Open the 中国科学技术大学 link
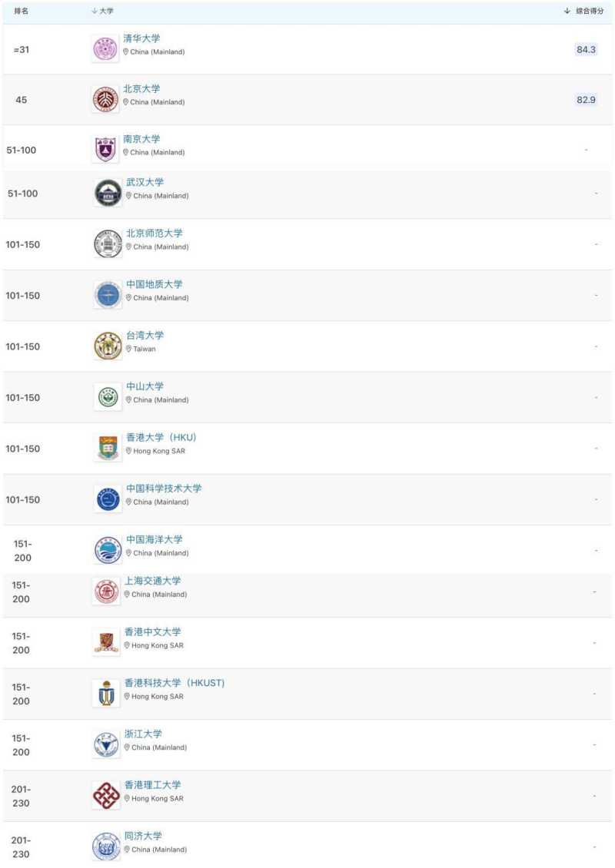 point(164,489)
